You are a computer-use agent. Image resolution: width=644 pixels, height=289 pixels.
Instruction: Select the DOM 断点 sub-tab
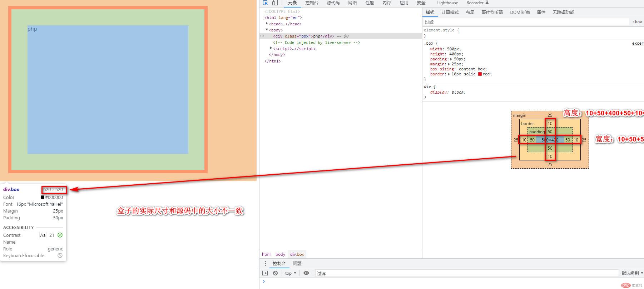tap(520, 12)
